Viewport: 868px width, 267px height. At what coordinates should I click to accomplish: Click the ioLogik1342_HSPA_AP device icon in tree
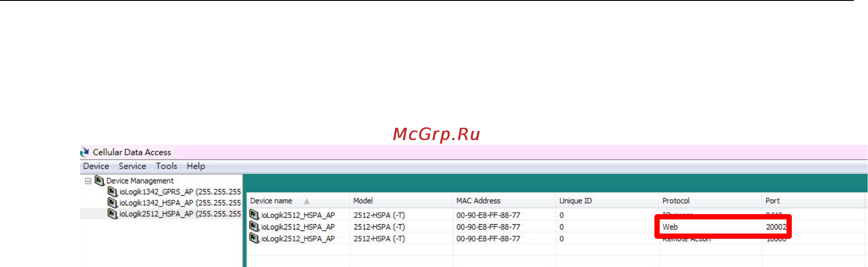point(113,203)
